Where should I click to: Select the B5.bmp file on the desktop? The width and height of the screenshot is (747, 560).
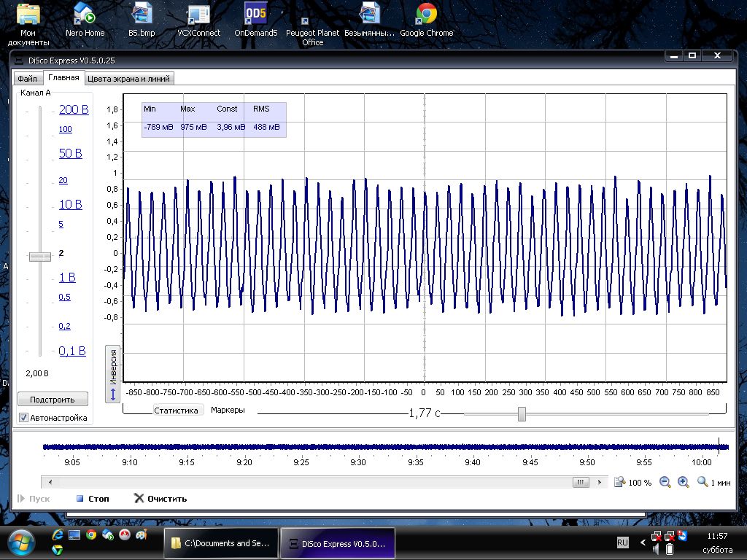pos(142,20)
